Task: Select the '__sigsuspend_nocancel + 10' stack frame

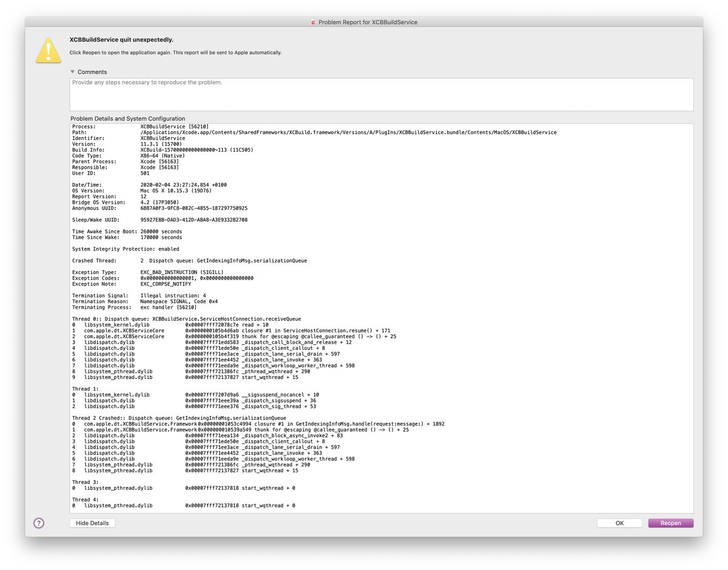Action: [195, 395]
